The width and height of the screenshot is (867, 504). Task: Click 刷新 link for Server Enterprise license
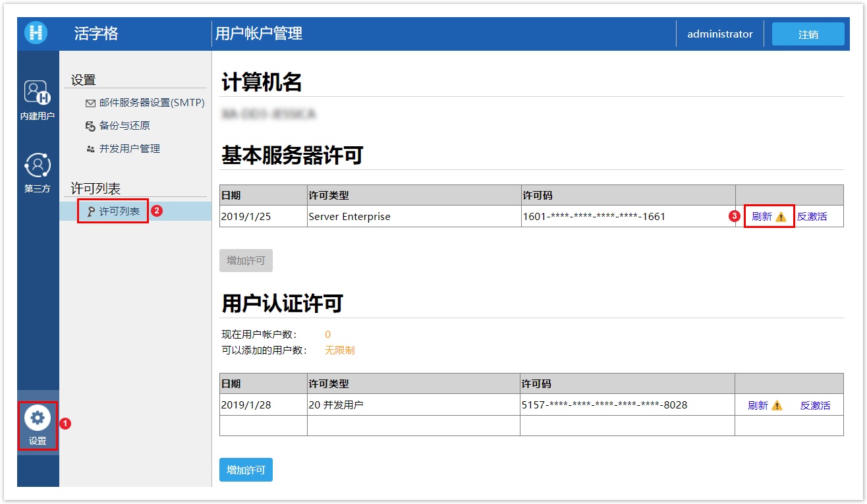(762, 217)
